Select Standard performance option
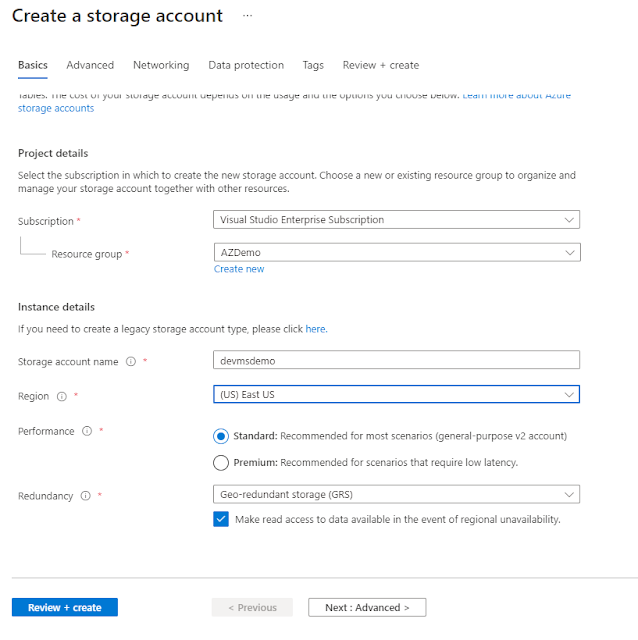638x640 pixels. [221, 436]
